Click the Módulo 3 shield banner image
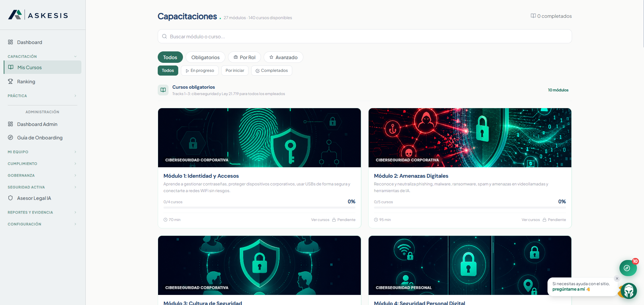Screen dimensions: 644x305 [x=259, y=265]
